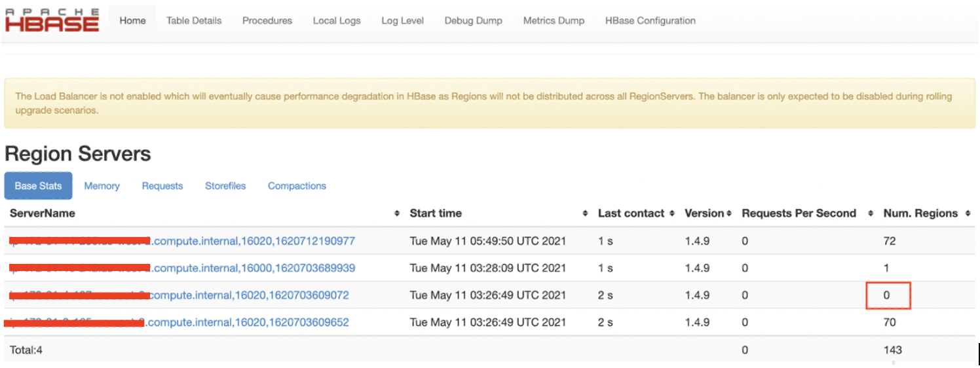The width and height of the screenshot is (980, 368).
Task: Open region server link ending 1620703689939
Action: coord(182,268)
